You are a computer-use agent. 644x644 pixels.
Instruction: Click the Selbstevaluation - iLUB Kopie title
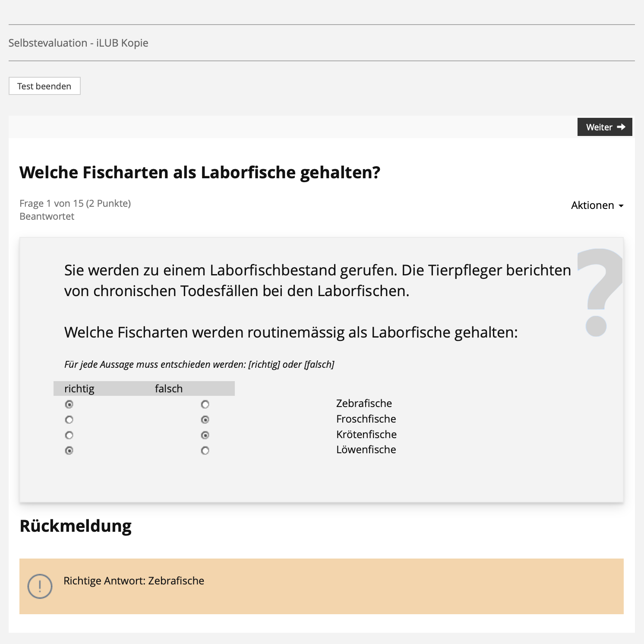pyautogui.click(x=79, y=43)
